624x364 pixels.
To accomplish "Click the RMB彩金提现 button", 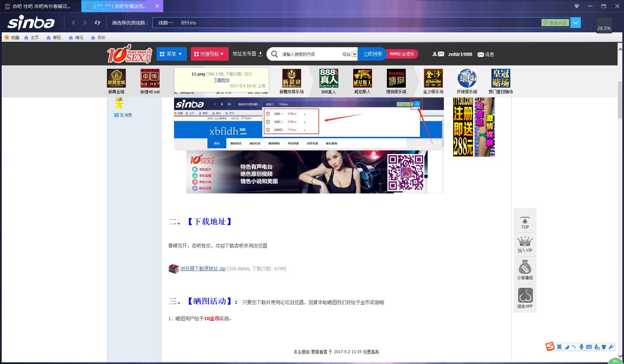I will (402, 54).
